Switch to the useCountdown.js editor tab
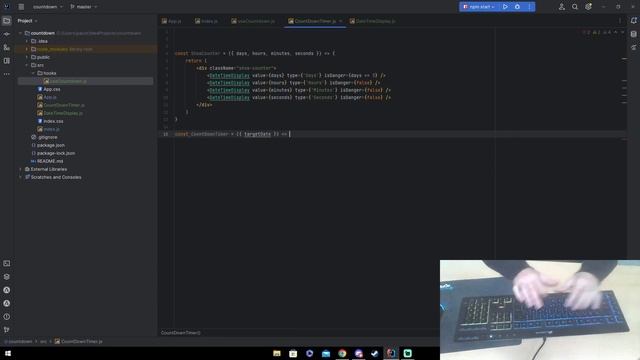Viewport: 640px width, 360px height. (253, 21)
